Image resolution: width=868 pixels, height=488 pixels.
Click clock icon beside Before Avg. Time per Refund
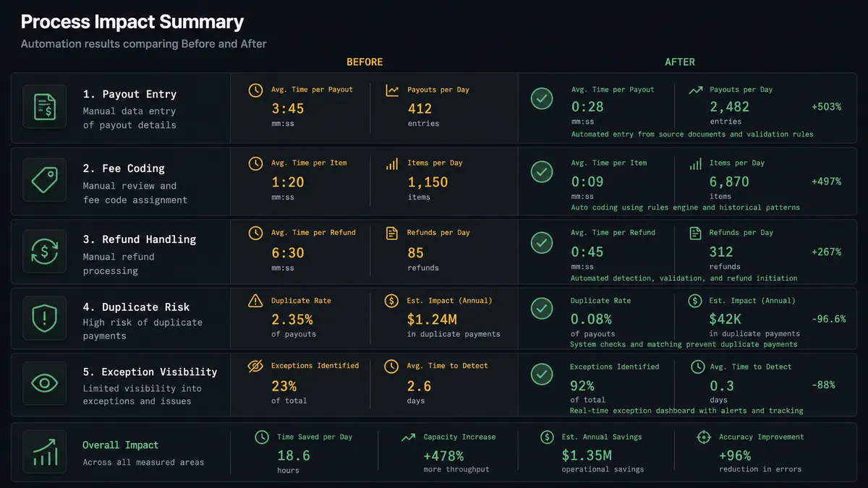[255, 233]
